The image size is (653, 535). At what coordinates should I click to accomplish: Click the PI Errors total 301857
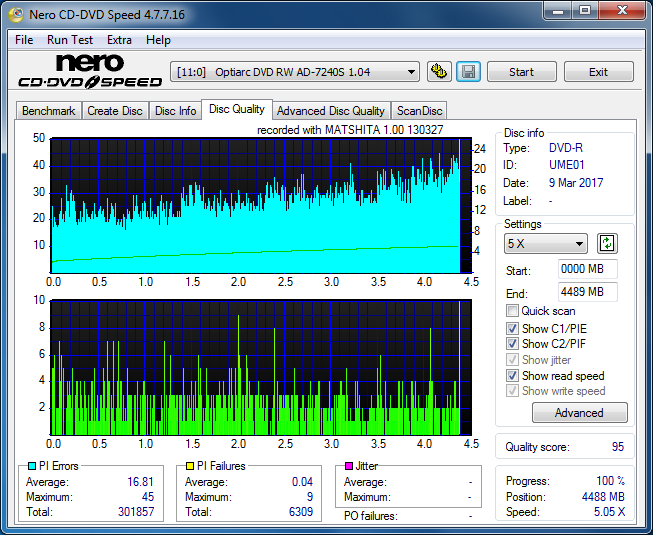(x=136, y=511)
